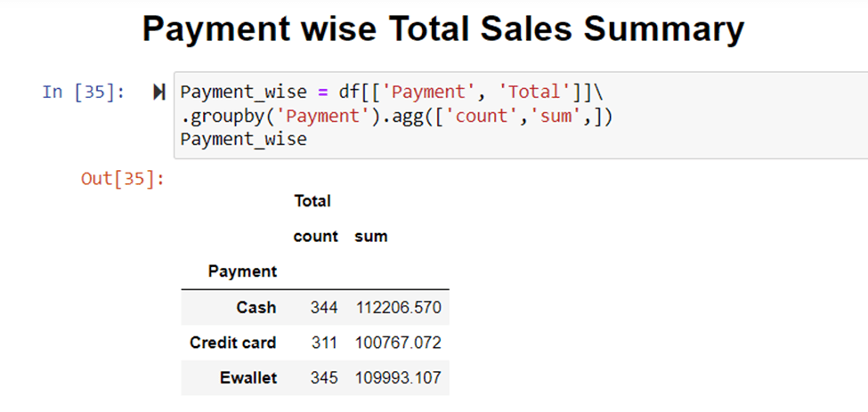The width and height of the screenshot is (868, 412).
Task: Click the sum value 100767.072
Action: [398, 343]
